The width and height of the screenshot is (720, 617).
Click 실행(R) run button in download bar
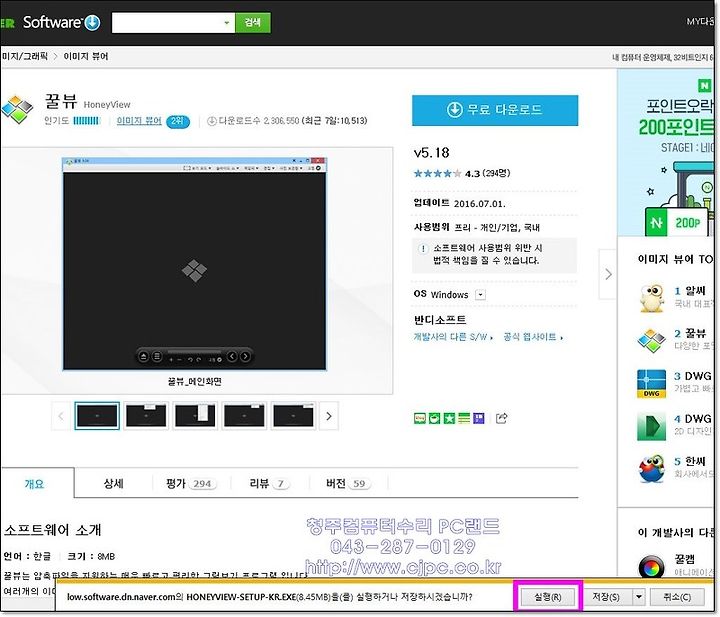coord(548,597)
